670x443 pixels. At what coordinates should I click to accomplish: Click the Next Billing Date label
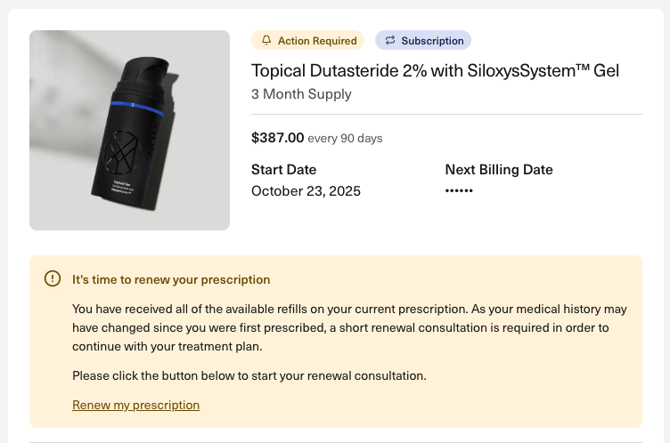pos(499,170)
